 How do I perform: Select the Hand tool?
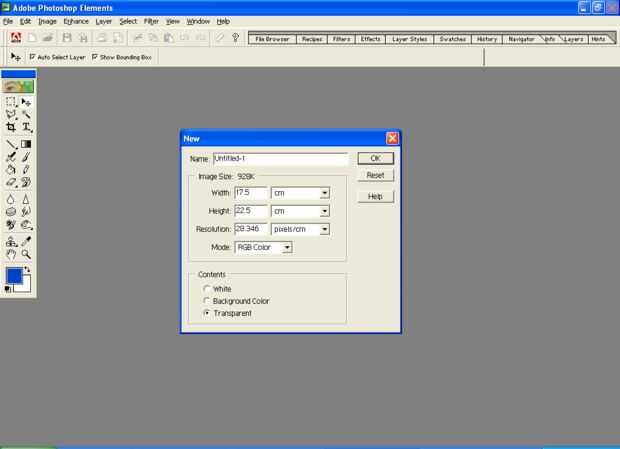click(11, 254)
